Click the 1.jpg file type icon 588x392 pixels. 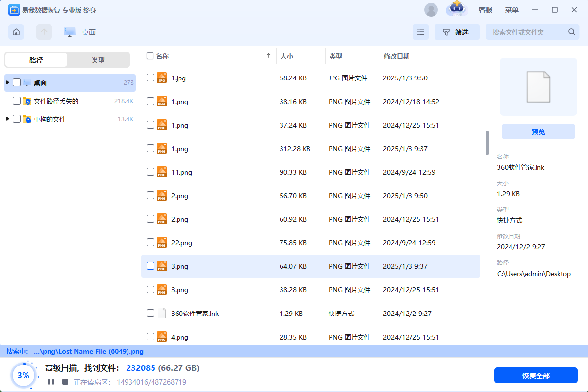[162, 78]
